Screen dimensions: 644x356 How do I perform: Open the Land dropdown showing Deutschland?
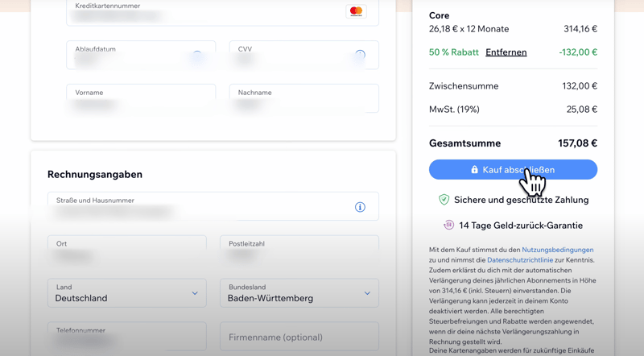127,293
